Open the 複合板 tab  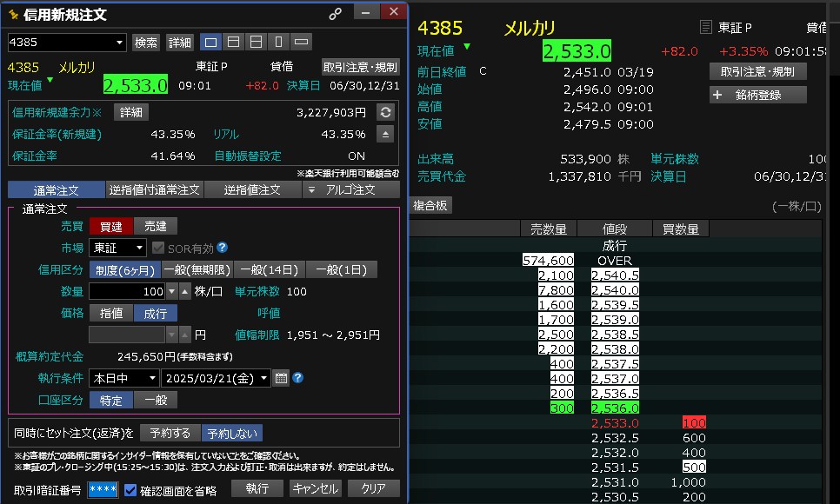pyautogui.click(x=430, y=205)
